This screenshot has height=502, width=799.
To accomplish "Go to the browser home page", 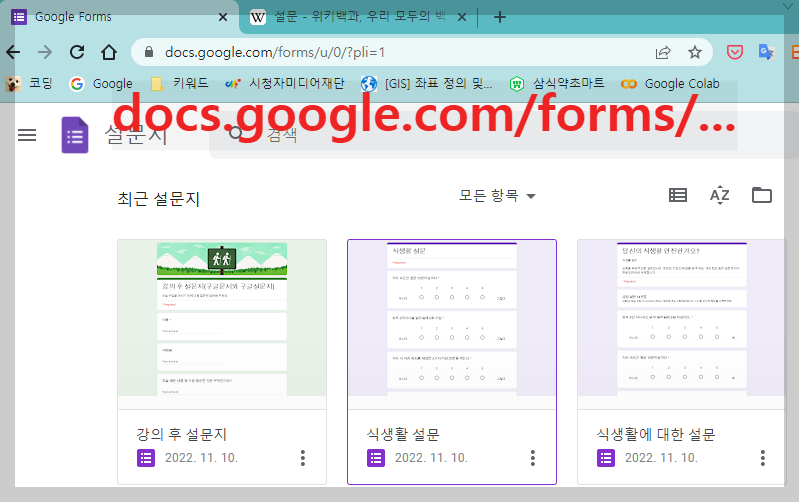I will point(109,52).
